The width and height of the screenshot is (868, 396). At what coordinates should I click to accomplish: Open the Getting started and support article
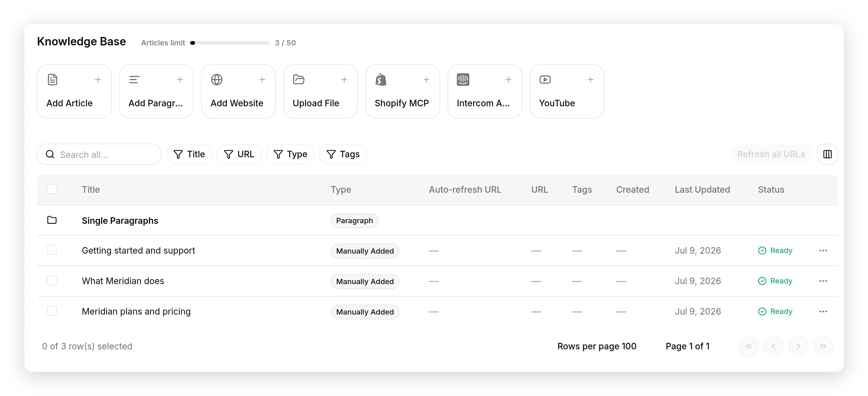[x=138, y=251]
